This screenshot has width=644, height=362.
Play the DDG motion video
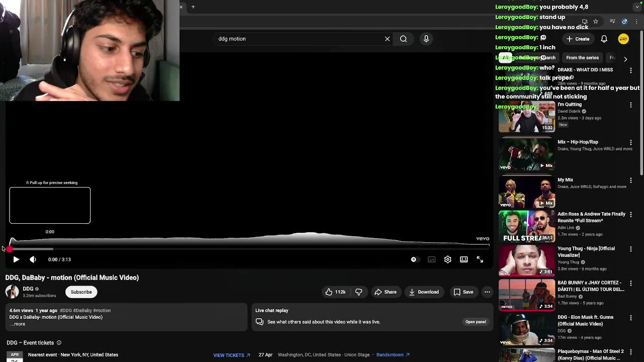(x=16, y=259)
